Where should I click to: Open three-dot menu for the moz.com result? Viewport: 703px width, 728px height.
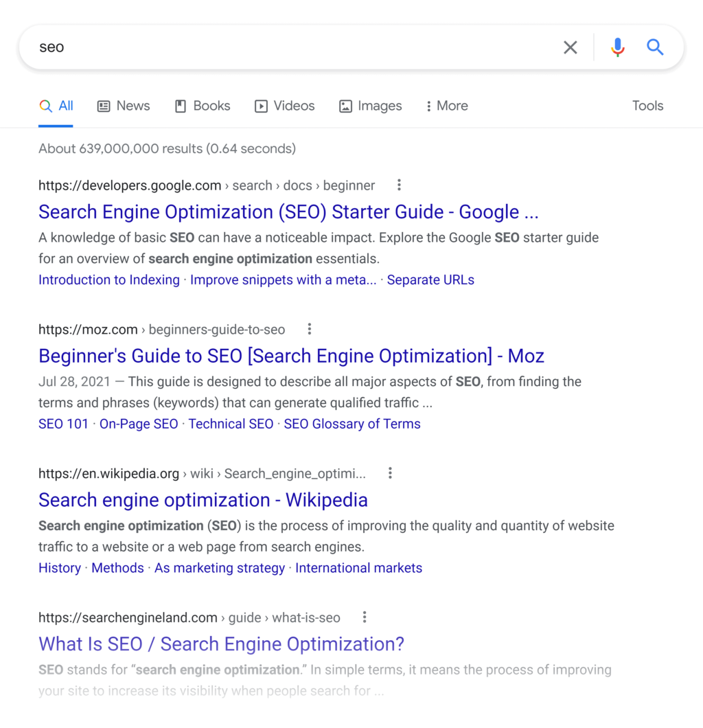[x=310, y=329]
